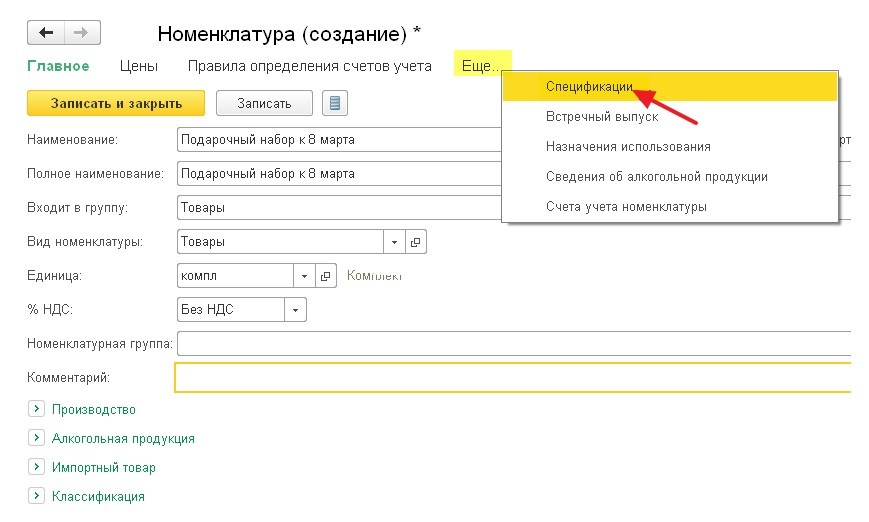Go forward with the right arrow button
This screenshot has width=869, height=522.
(82, 33)
